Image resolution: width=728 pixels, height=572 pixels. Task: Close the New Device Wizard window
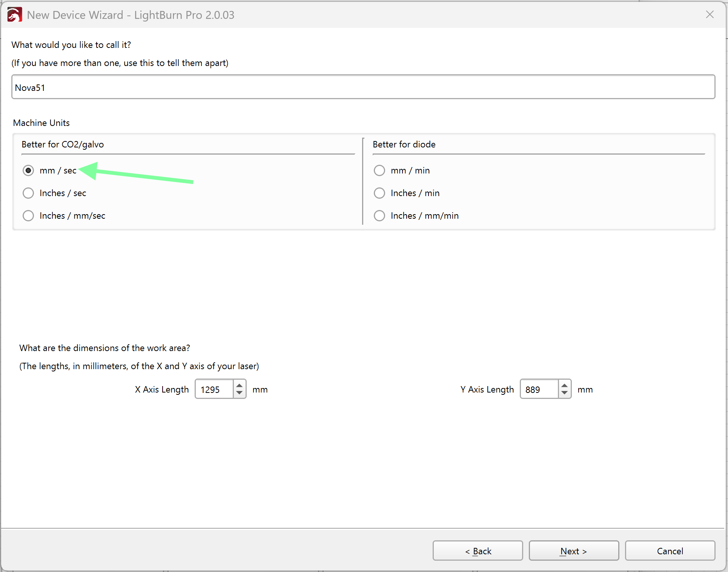pyautogui.click(x=710, y=15)
